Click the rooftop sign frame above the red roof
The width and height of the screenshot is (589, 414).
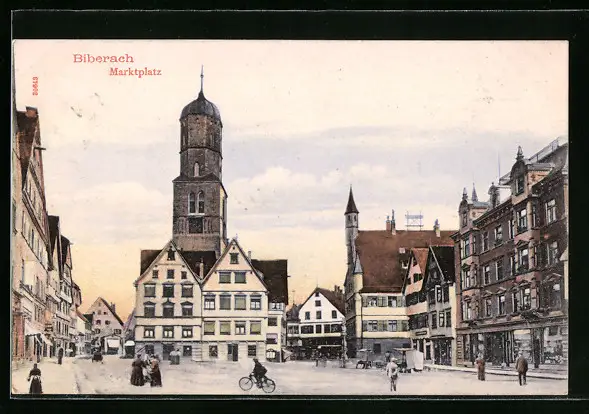[414, 221]
